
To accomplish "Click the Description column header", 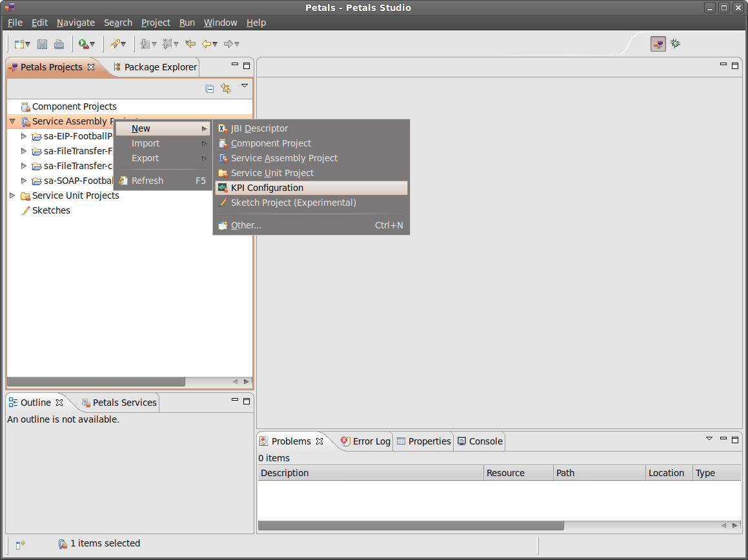I will [370, 473].
